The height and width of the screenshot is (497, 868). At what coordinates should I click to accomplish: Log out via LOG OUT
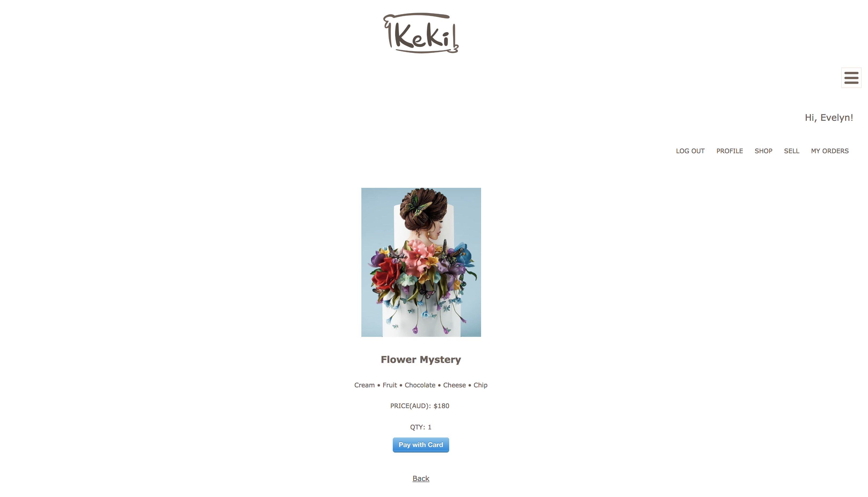pos(690,151)
